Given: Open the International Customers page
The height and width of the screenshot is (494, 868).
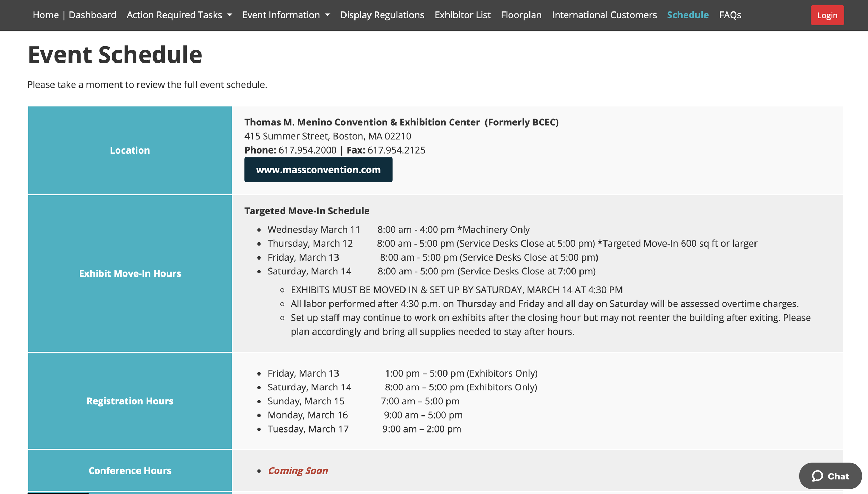Looking at the screenshot, I should [x=604, y=15].
